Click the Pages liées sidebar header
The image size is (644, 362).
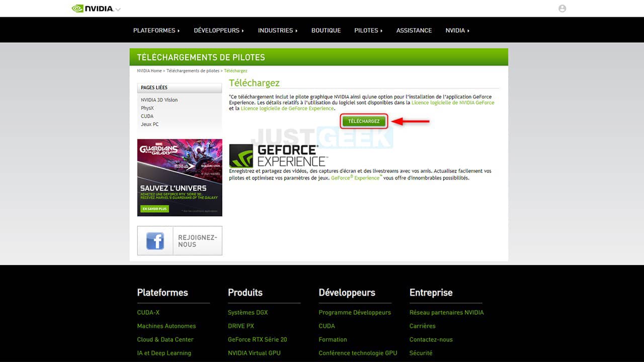tap(180, 87)
